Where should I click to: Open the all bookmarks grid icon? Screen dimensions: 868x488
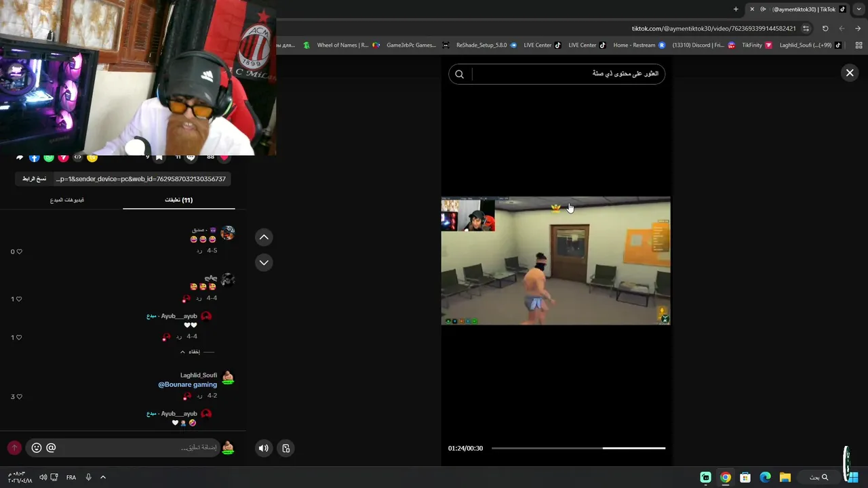859,45
